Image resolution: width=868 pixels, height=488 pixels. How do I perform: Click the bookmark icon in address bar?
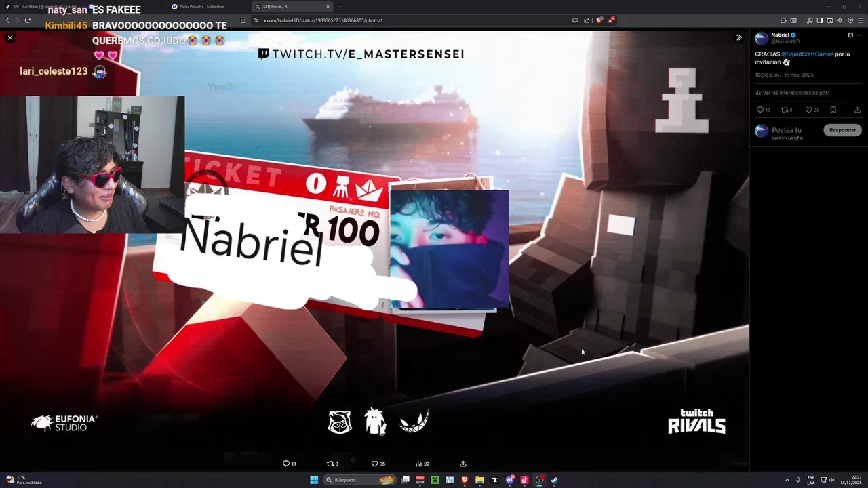243,20
